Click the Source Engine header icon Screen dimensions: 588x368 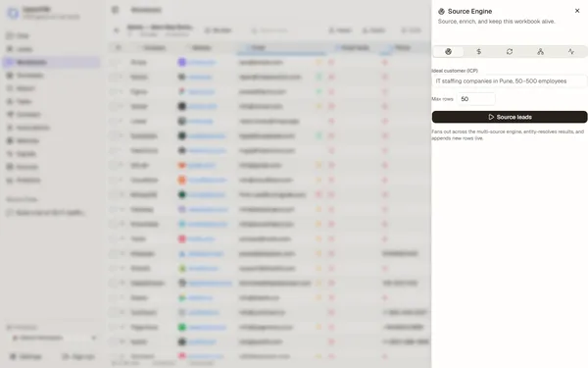tap(441, 11)
